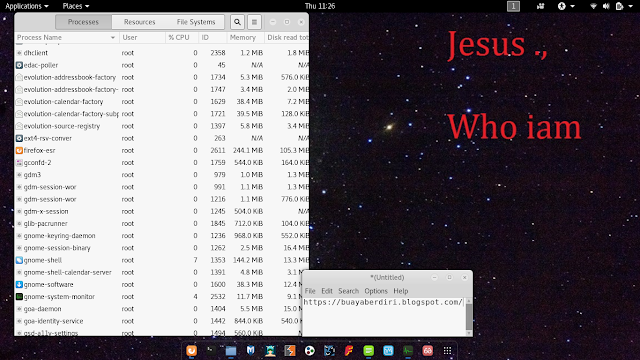Viewport: 640px width, 360px height.
Task: Select the goa-identity-service process row
Action: point(158,321)
